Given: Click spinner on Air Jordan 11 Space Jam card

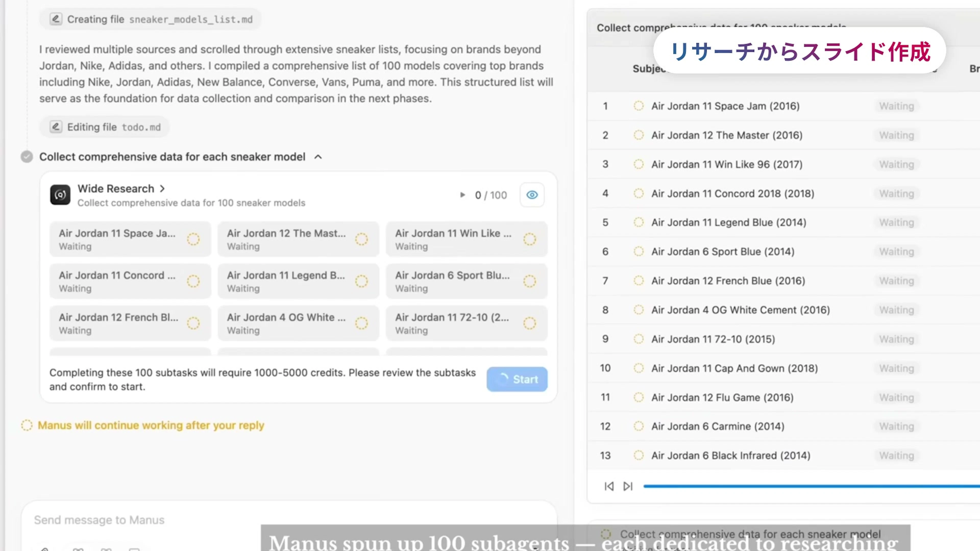Looking at the screenshot, I should (x=193, y=239).
